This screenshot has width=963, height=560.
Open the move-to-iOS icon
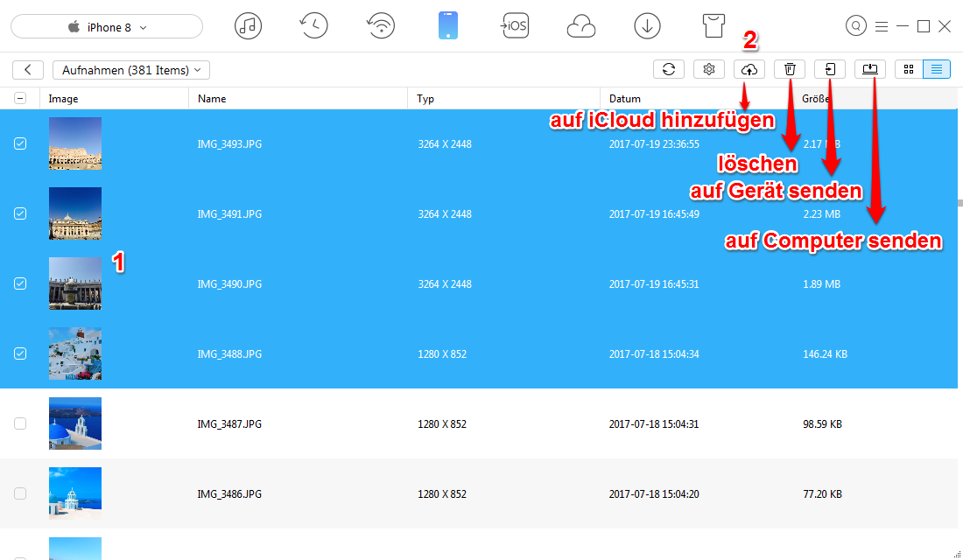(x=514, y=26)
